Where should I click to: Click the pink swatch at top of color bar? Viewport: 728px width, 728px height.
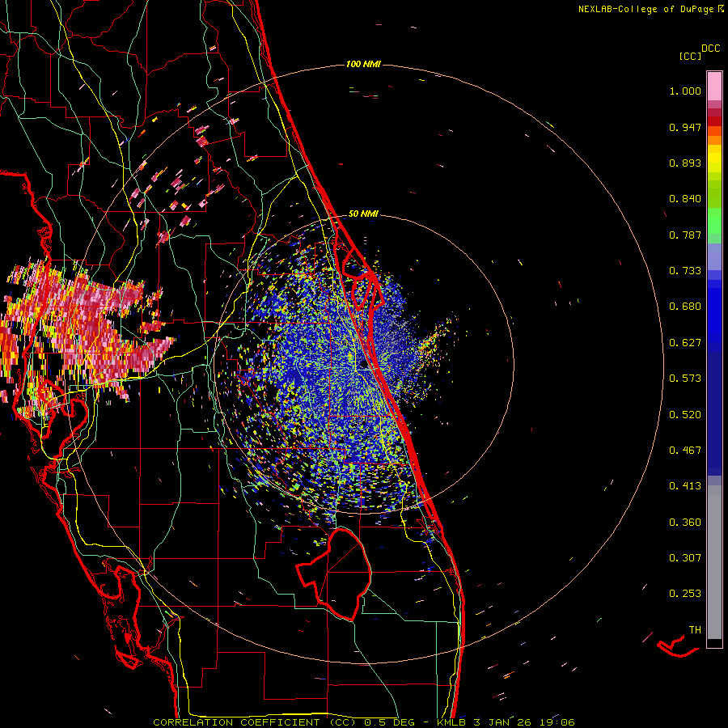click(x=714, y=87)
